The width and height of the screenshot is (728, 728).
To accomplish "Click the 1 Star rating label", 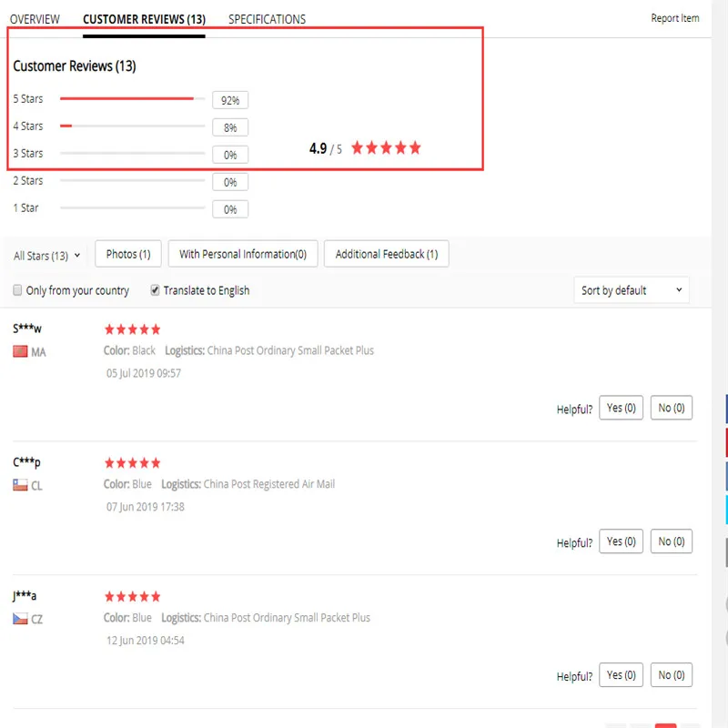I will (x=26, y=208).
